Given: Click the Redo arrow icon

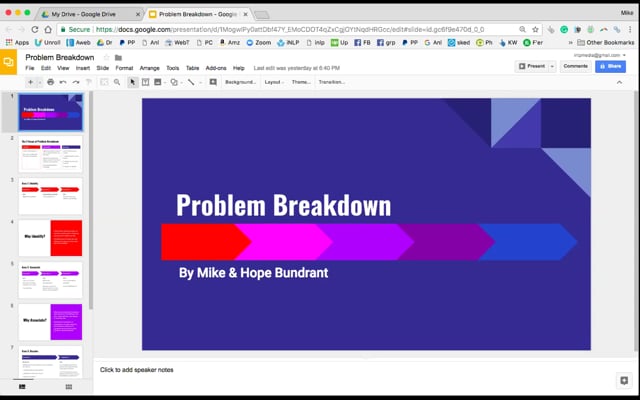Looking at the screenshot, I should coord(75,82).
